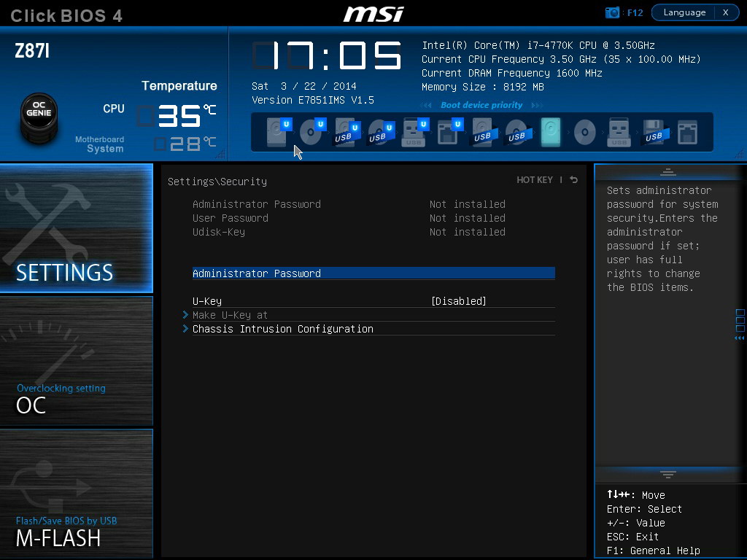Click the '+/-: Value' key hint
The image size is (747, 560).
coord(635,523)
